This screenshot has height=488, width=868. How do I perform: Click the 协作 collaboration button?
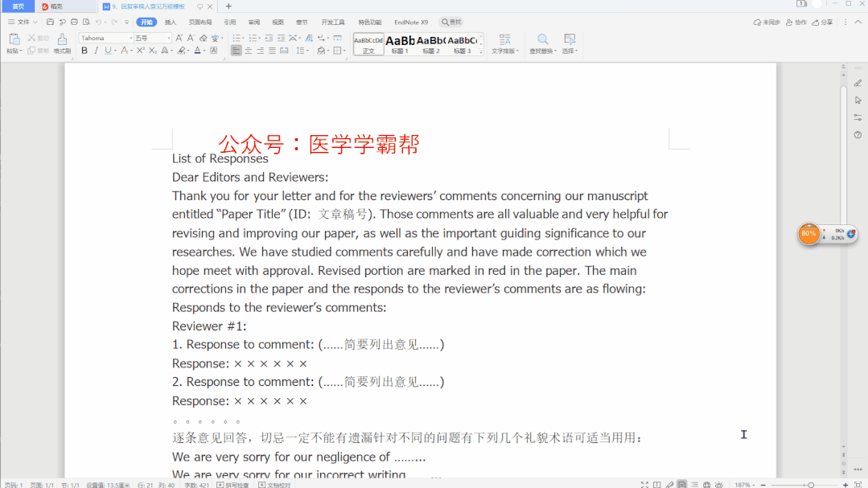796,23
